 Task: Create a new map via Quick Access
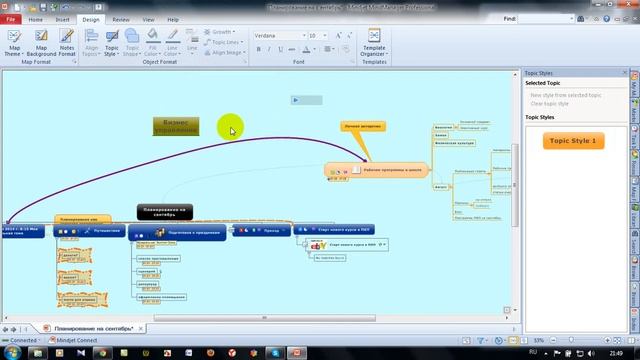pyautogui.click(x=18, y=7)
